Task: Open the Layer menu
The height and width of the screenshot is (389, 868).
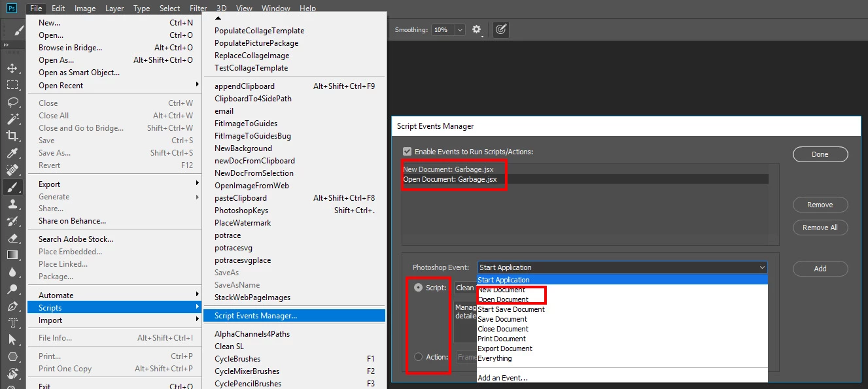Action: pyautogui.click(x=114, y=8)
